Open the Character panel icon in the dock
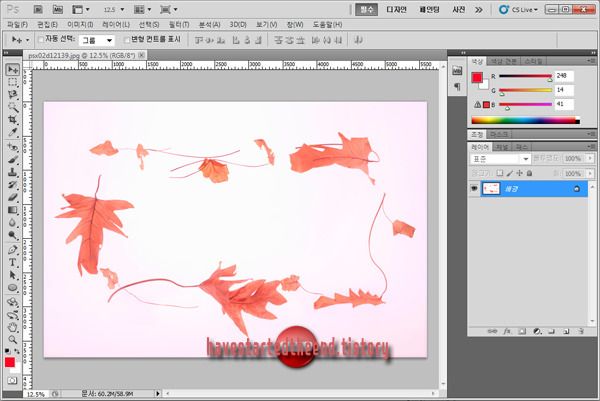The width and height of the screenshot is (600, 401). click(457, 86)
